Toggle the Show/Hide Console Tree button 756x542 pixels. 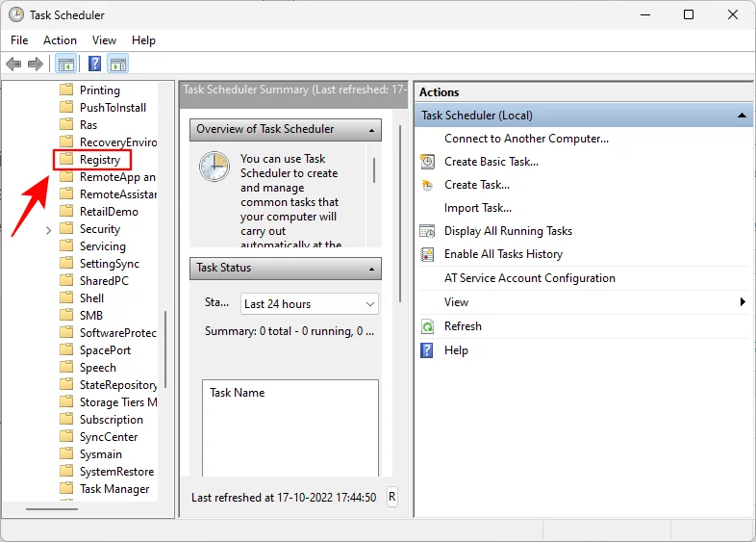tap(66, 65)
